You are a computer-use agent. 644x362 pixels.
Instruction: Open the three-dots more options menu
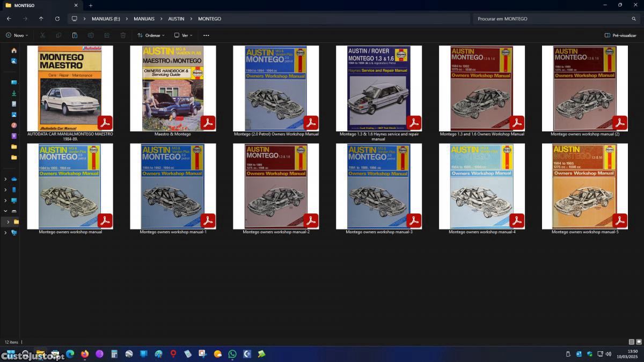[206, 35]
